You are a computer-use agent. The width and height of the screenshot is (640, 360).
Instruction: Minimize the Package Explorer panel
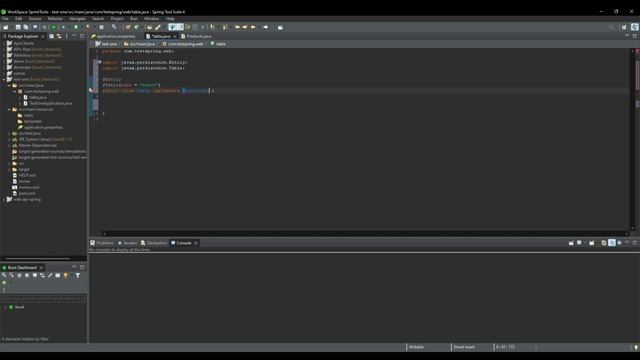[74, 36]
